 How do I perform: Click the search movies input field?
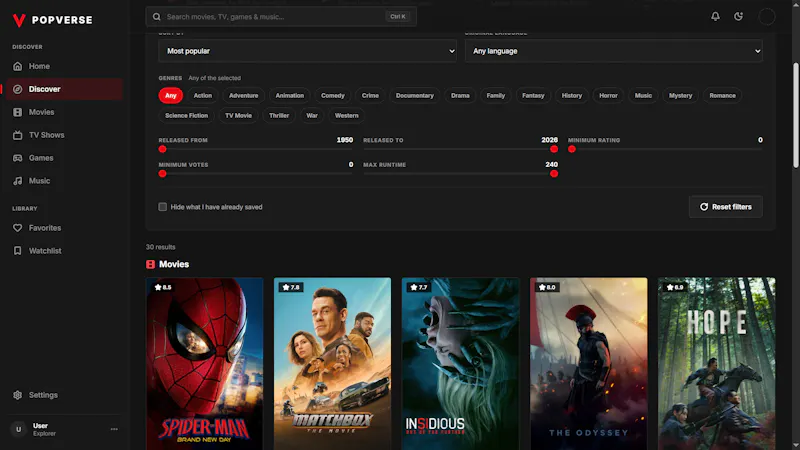[281, 17]
